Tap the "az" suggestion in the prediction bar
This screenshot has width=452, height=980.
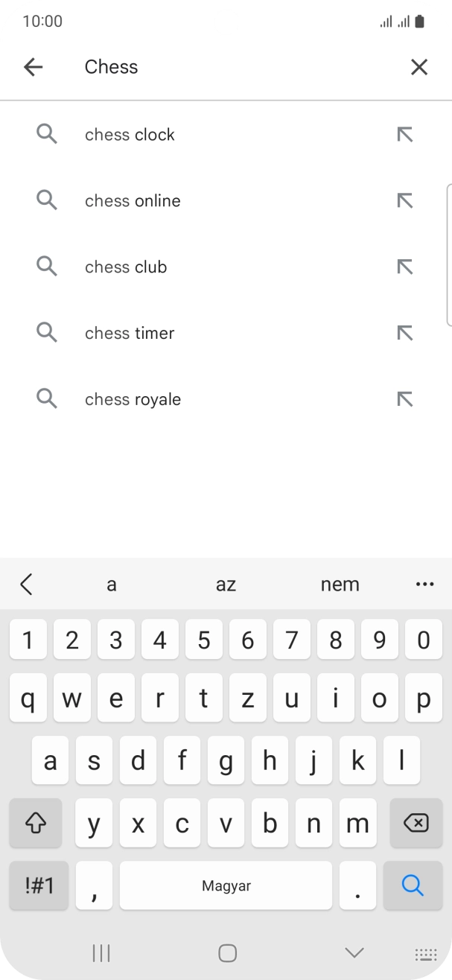tap(226, 584)
